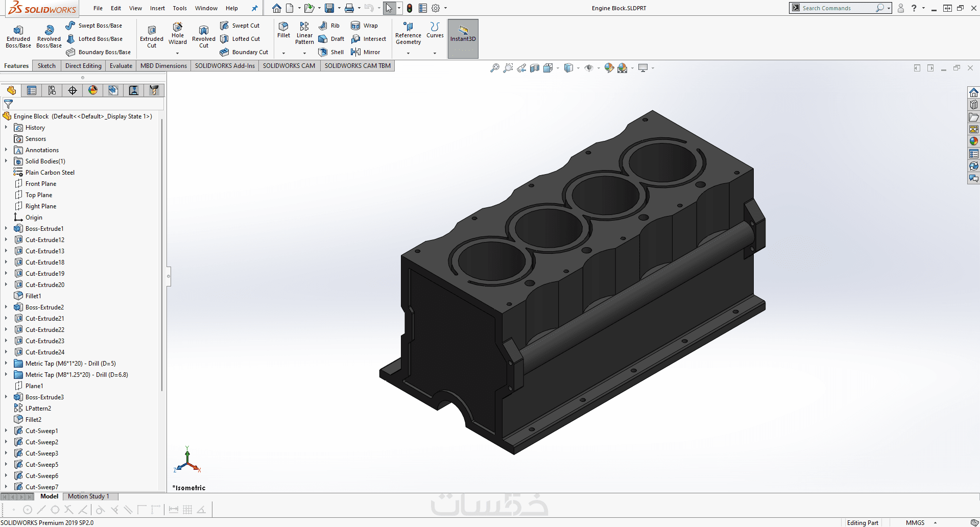Viewport: 980px width, 527px height.
Task: Open Reference Geometry dropdown arrow
Action: [x=408, y=53]
